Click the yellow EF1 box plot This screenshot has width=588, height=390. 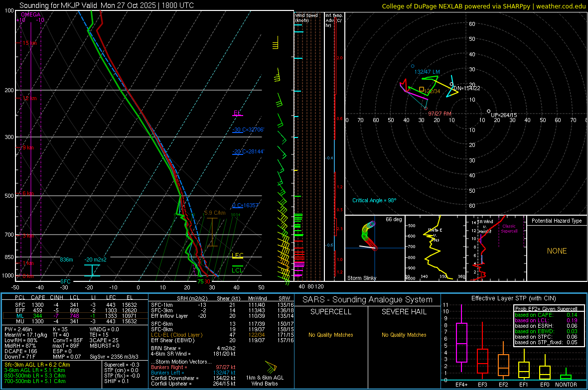pyautogui.click(x=524, y=364)
